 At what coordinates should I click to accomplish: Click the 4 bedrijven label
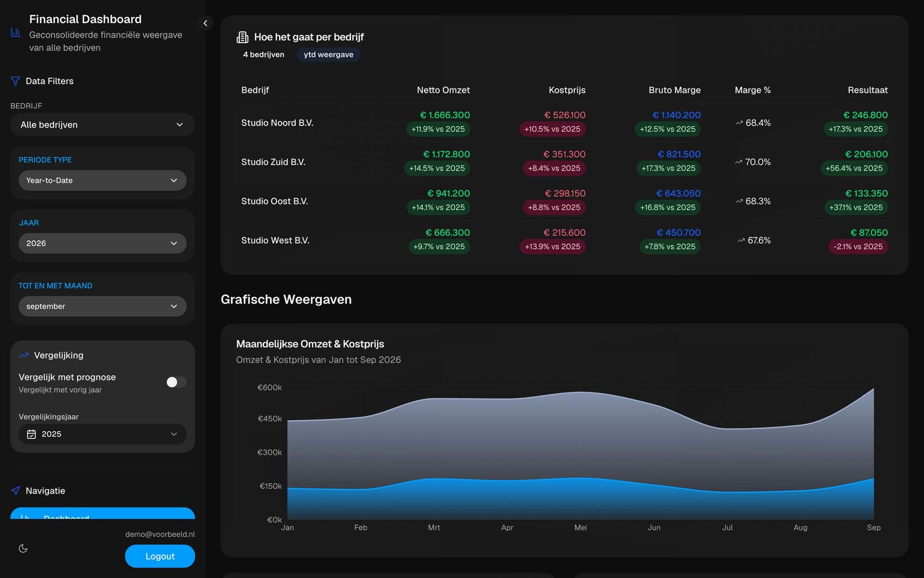(264, 54)
